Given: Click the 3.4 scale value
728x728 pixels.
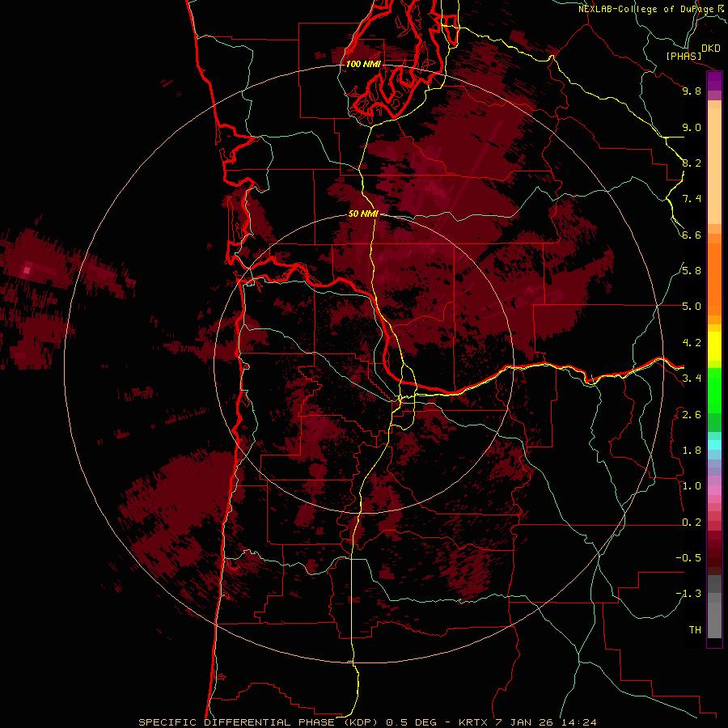Looking at the screenshot, I should [x=692, y=379].
